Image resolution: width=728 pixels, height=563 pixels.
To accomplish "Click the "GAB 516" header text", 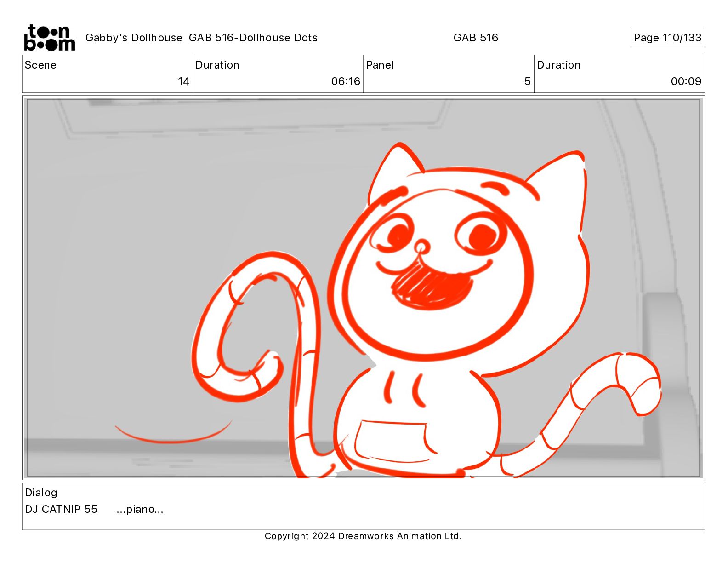I will click(476, 38).
